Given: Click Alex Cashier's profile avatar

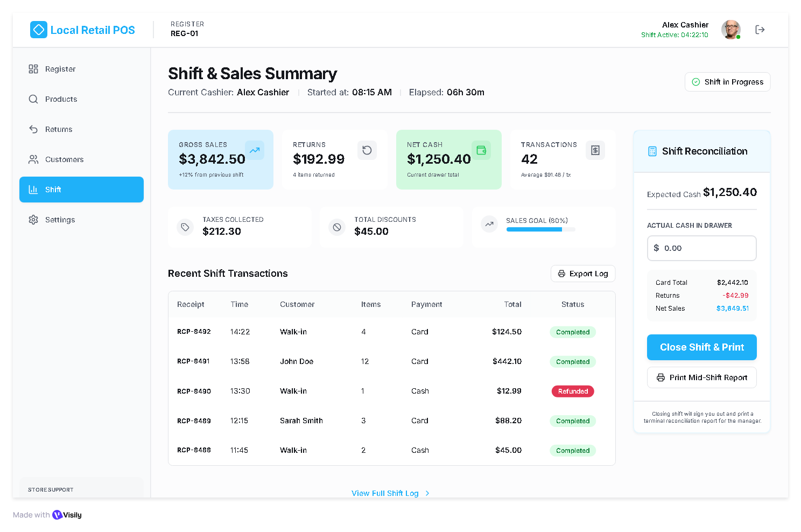Looking at the screenshot, I should pyautogui.click(x=730, y=30).
